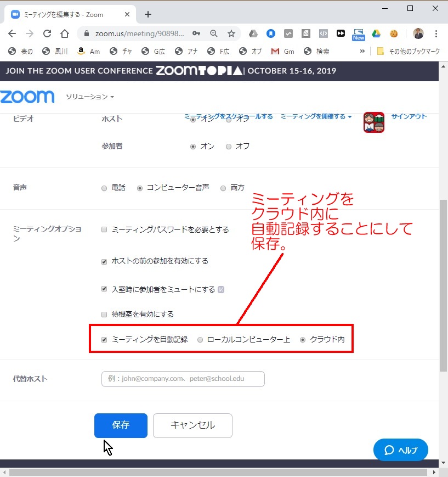Open the オプ bookmark
This screenshot has width=448, height=477.
pos(251,52)
